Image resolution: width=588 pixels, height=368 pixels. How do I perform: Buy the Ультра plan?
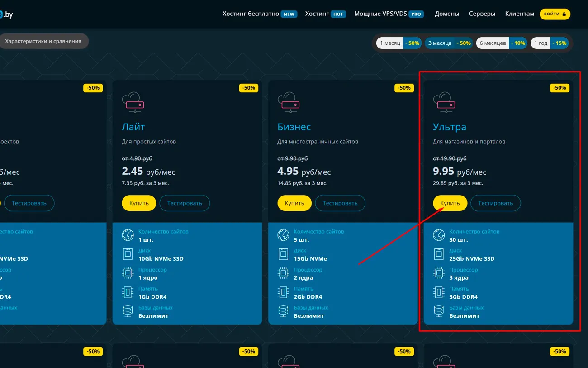pos(450,203)
